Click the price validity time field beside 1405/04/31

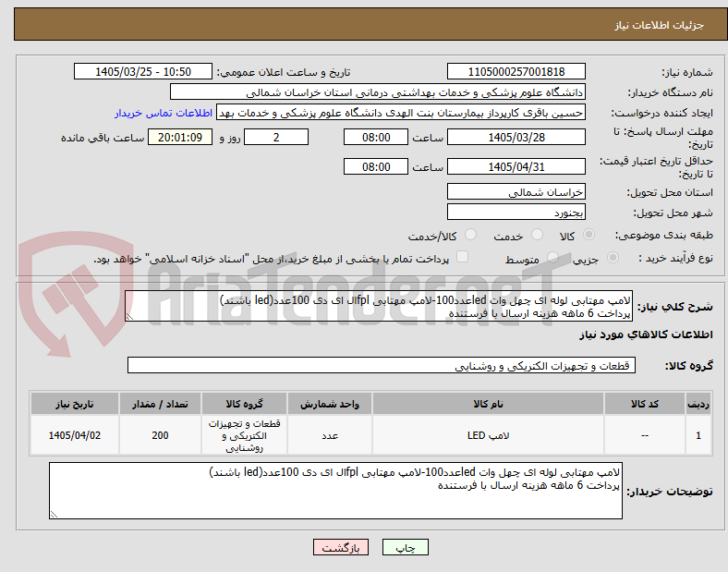point(376,166)
